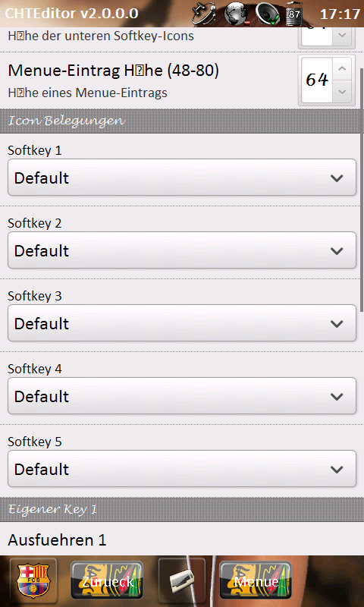The image size is (364, 607).
Task: Tap the CHTEditor v2.0.0.0 title
Action: click(71, 14)
